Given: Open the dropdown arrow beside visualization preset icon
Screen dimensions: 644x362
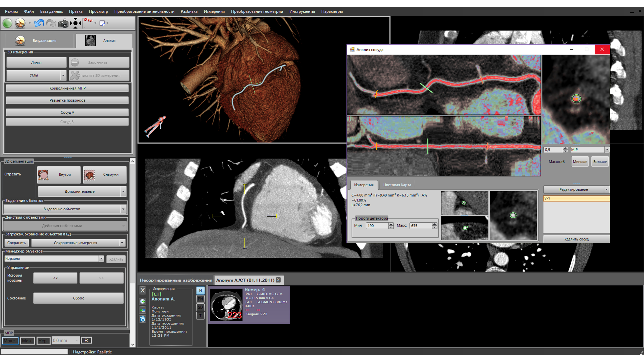Looking at the screenshot, I should coord(29,23).
